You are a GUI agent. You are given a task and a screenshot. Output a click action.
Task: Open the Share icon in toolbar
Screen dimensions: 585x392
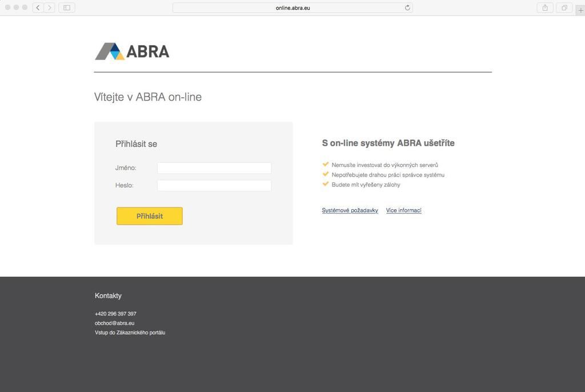(x=545, y=7)
